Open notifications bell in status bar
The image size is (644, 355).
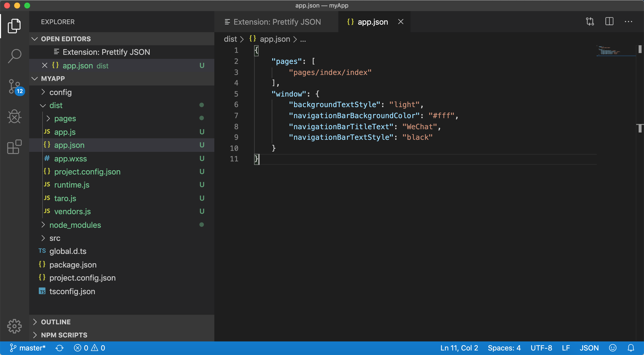tap(631, 348)
